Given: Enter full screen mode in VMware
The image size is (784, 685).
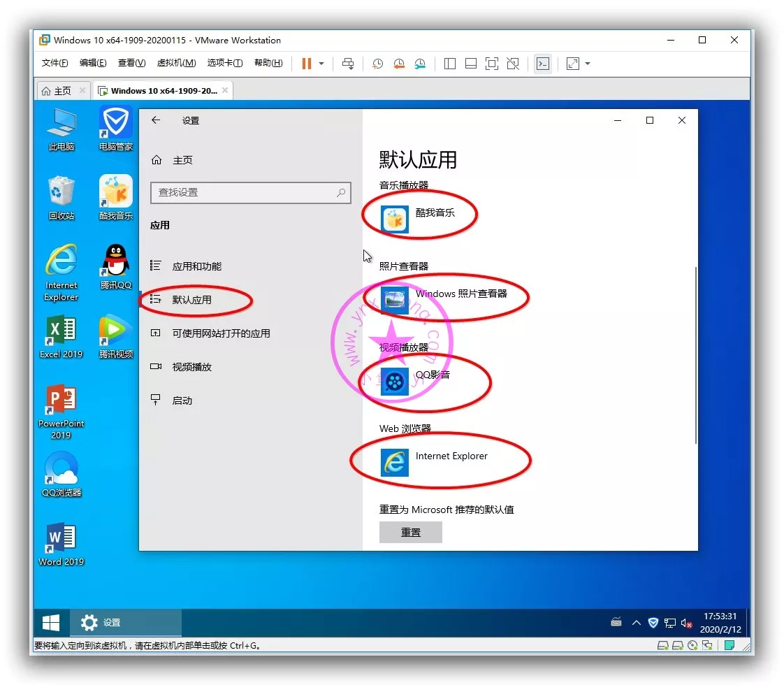Looking at the screenshot, I should (492, 64).
